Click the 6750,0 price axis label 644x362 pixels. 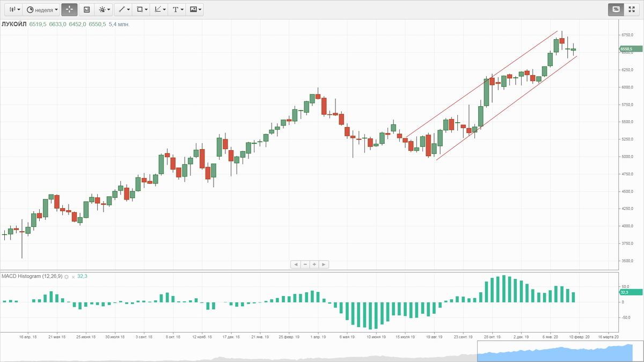pos(628,35)
